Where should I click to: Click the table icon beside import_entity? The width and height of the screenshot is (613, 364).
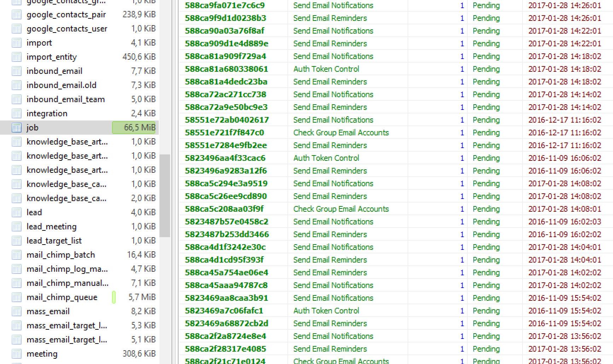(x=17, y=57)
